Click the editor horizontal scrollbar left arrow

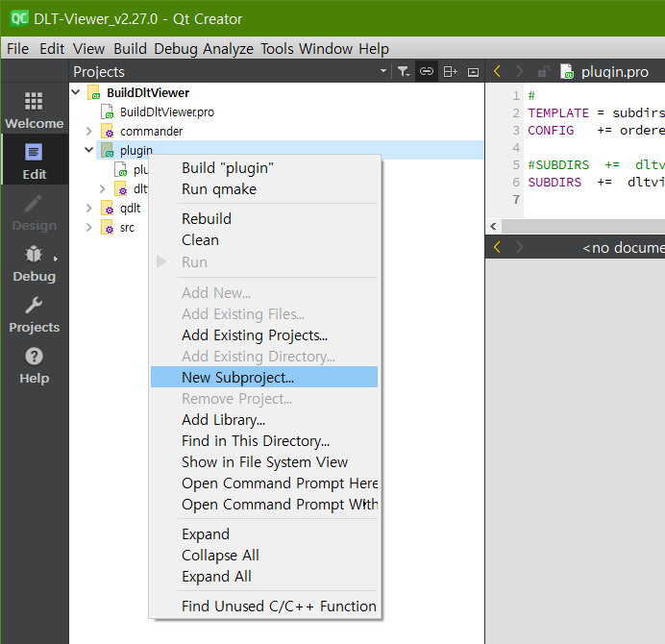pos(493,226)
